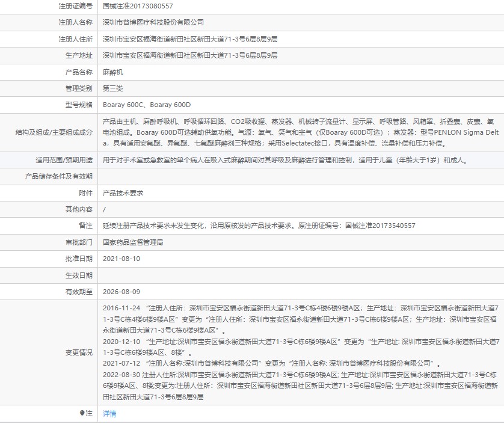504x424 pixels.
Task: Click the model spec Boaray 600C、Boaray 600D
Action: [146, 105]
